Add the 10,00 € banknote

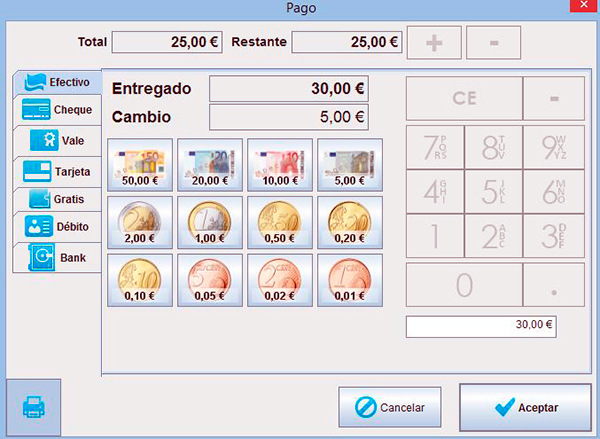[x=280, y=165]
